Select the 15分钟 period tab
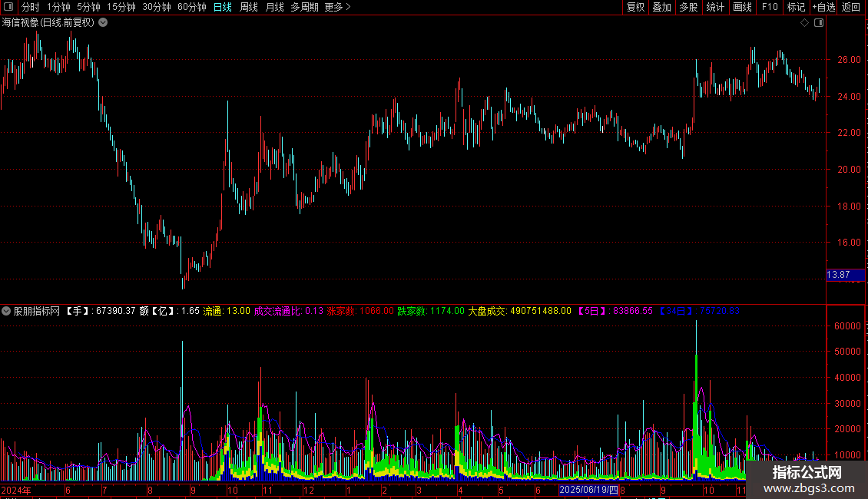This screenshot has width=868, height=499. 121,7
